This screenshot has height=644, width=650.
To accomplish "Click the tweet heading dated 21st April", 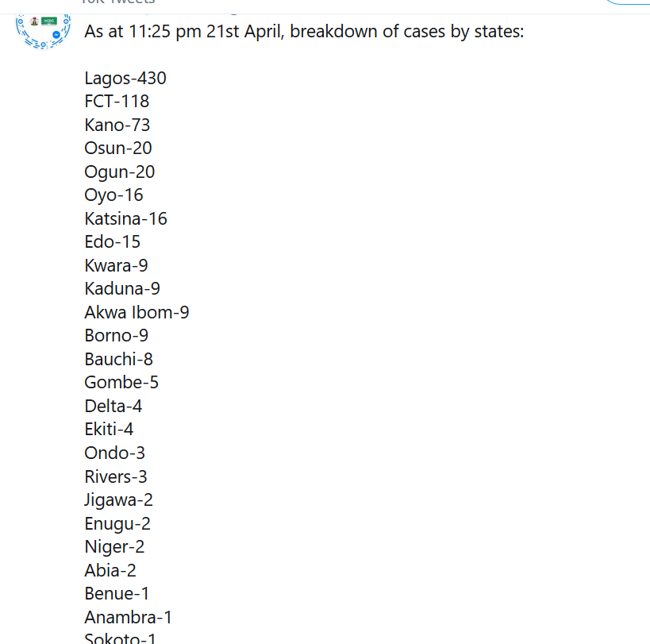I will pyautogui.click(x=304, y=32).
